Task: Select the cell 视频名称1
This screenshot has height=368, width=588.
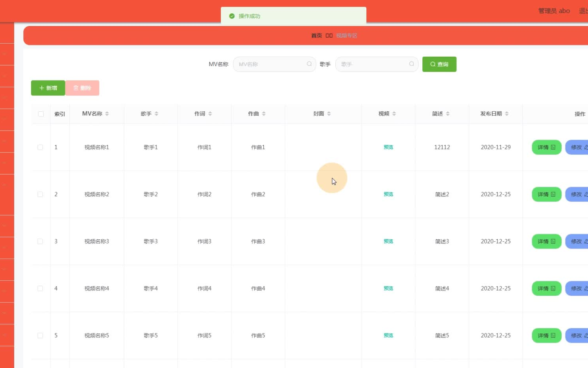Action: point(97,147)
